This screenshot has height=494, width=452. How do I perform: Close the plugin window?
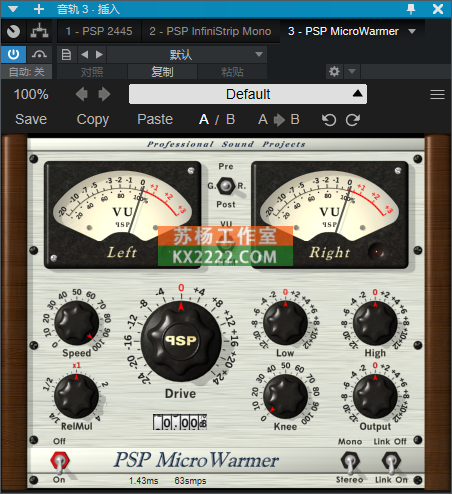[x=438, y=9]
